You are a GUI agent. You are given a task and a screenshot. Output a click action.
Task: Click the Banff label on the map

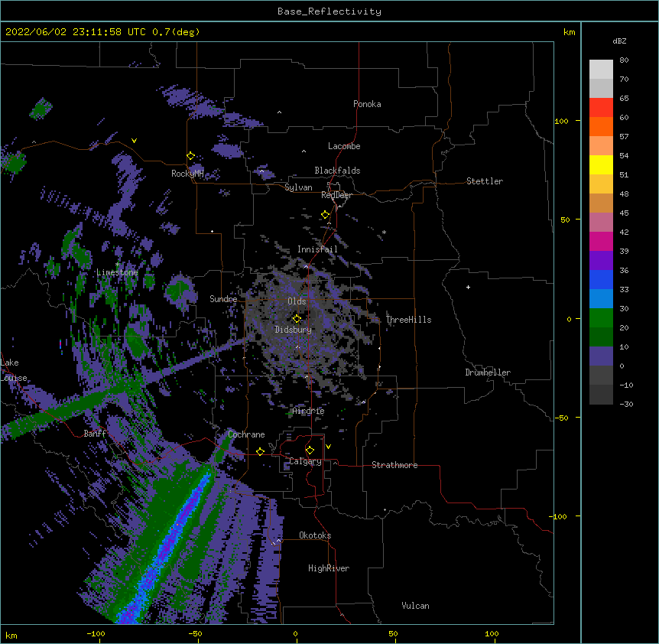pos(95,434)
